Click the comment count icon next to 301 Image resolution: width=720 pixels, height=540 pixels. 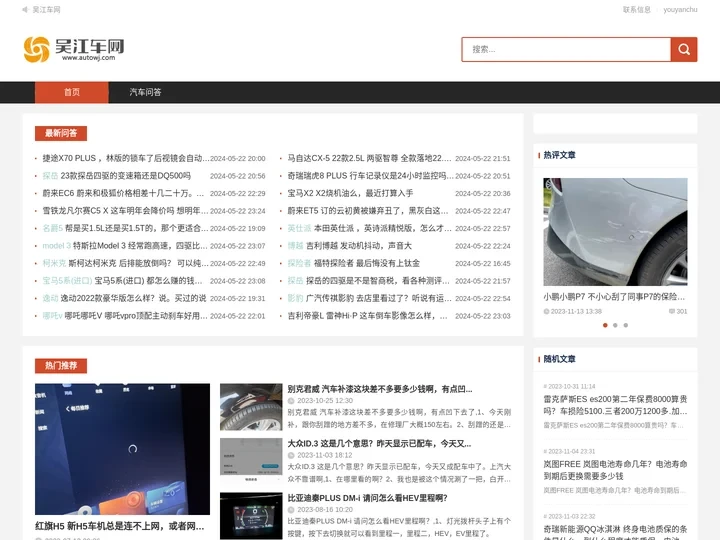tap(672, 311)
